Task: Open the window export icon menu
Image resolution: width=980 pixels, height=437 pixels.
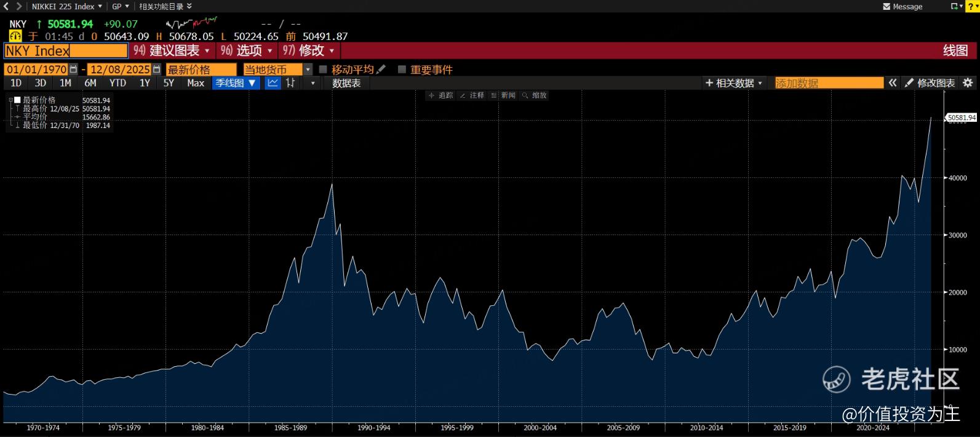Action: 957,6
